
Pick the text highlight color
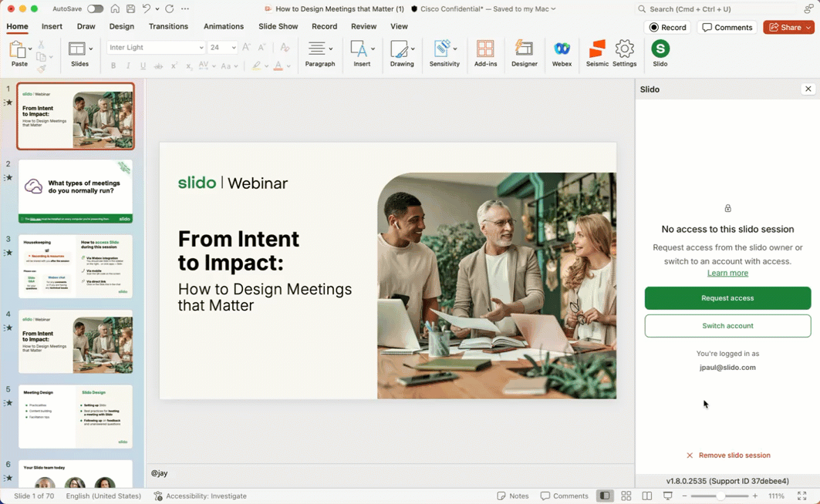pos(256,66)
